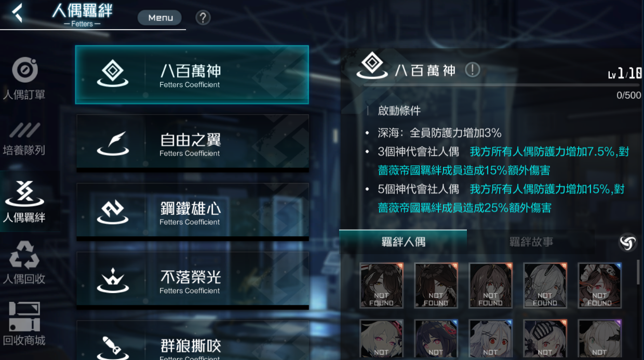Select the 八百萬神 fetter entry
Viewport: 644px width, 360px height.
coord(192,75)
